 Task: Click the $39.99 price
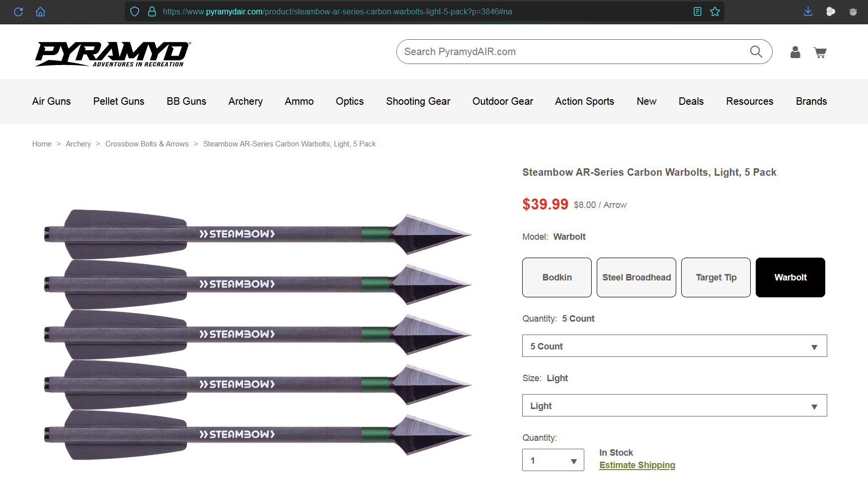(x=545, y=204)
